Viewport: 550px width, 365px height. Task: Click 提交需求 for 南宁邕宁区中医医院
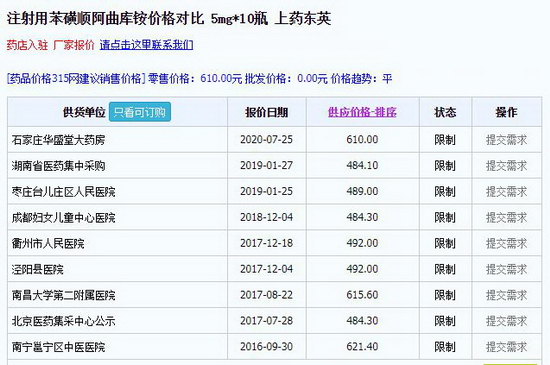pos(506,347)
